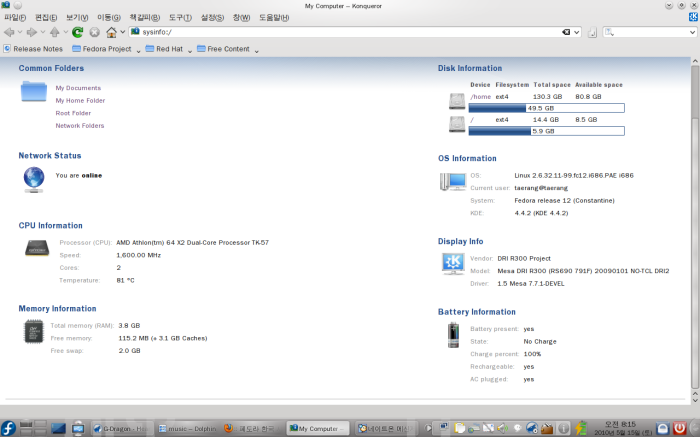Click the red power logout button
The height and width of the screenshot is (437, 700).
679,429
